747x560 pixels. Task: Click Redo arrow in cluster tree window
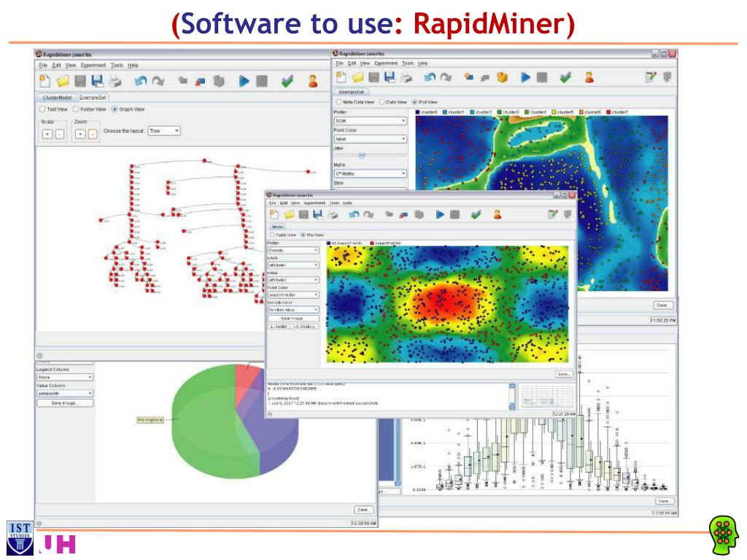pos(158,82)
